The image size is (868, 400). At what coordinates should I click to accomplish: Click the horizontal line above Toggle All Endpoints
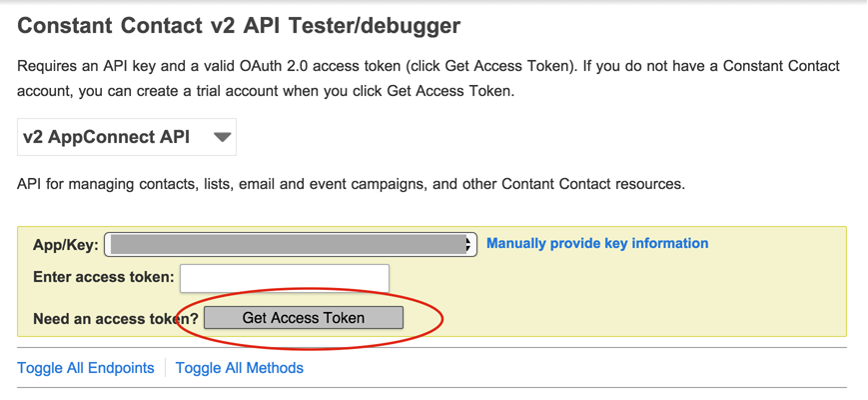[x=432, y=348]
